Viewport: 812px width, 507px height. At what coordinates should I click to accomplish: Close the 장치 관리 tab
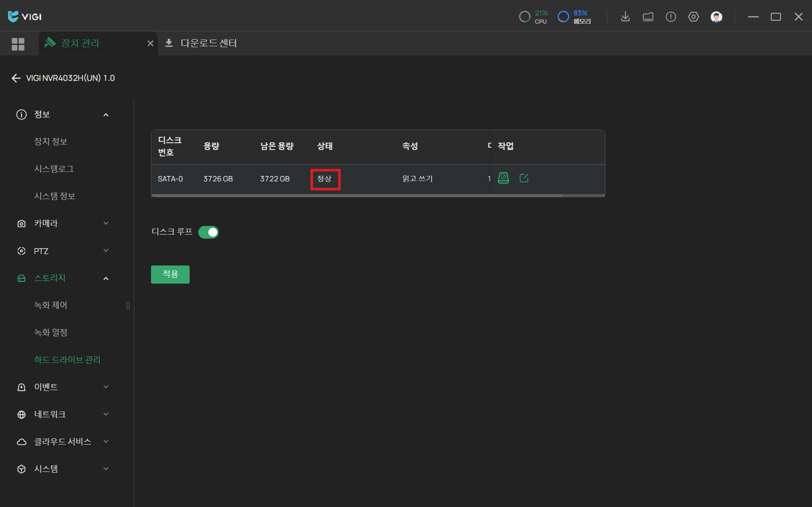[x=150, y=44]
